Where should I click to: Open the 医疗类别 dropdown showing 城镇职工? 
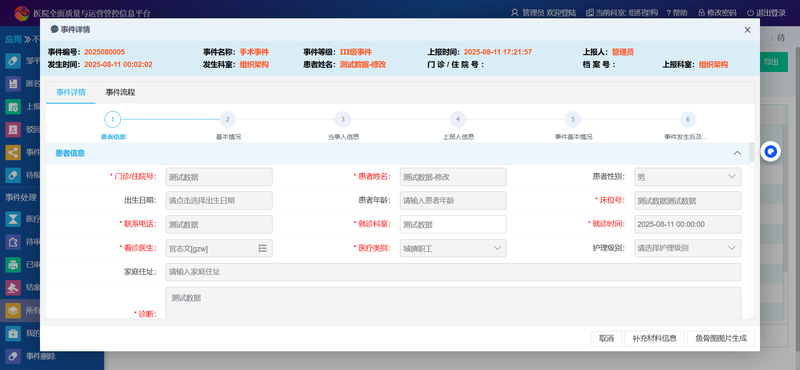coord(453,249)
